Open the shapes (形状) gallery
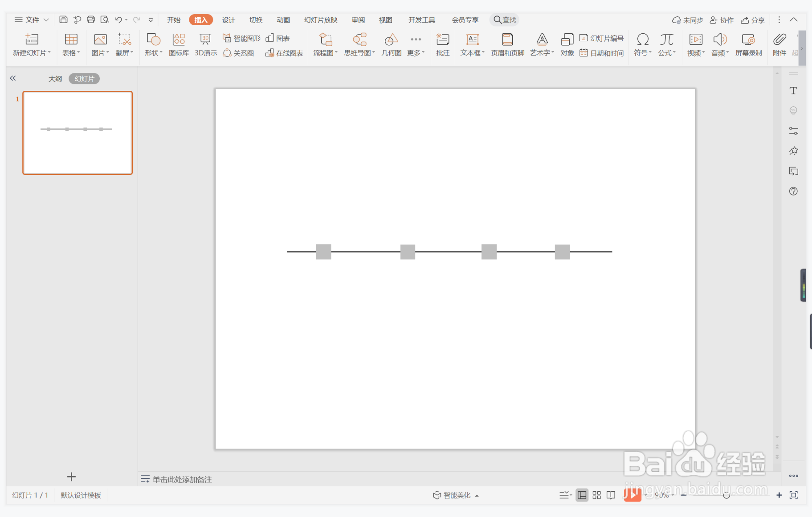This screenshot has width=812, height=517. (153, 40)
